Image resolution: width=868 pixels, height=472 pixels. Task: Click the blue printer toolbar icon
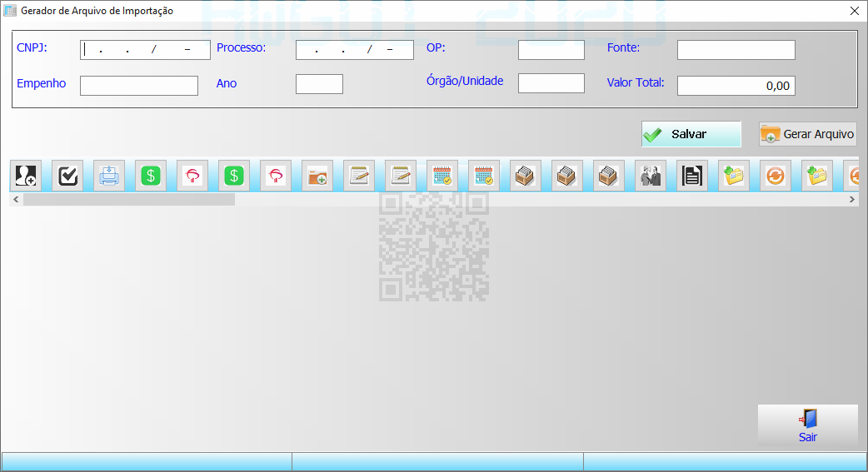109,176
